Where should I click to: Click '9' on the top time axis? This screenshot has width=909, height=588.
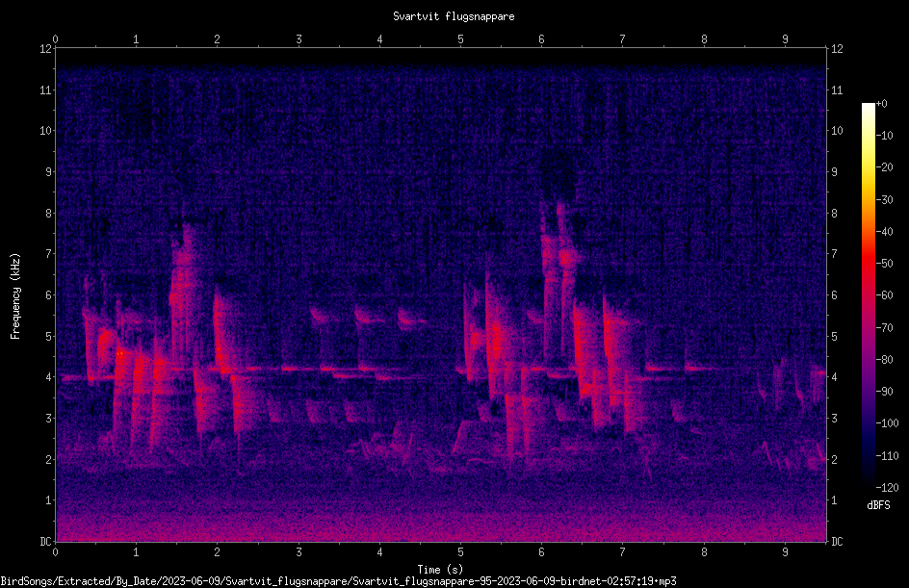tap(785, 39)
